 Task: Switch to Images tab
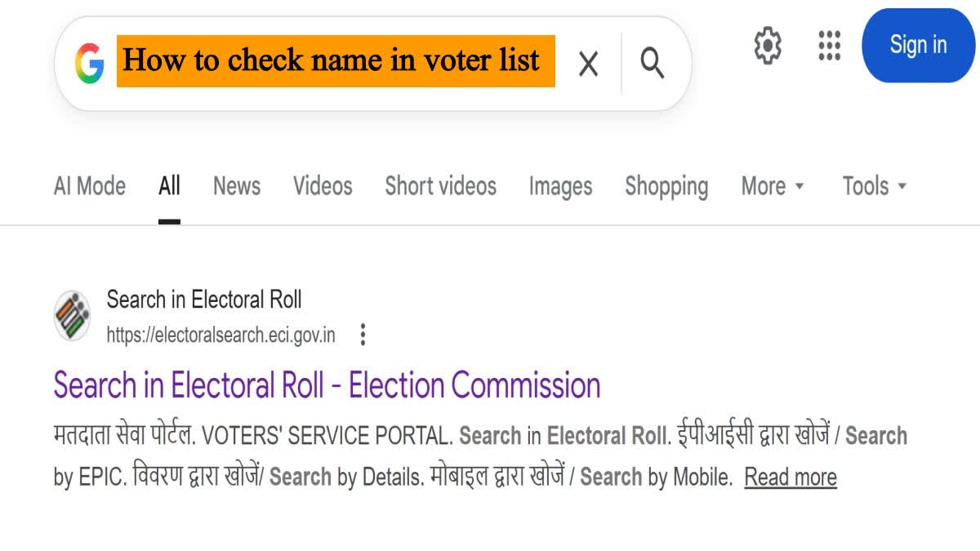pos(560,187)
